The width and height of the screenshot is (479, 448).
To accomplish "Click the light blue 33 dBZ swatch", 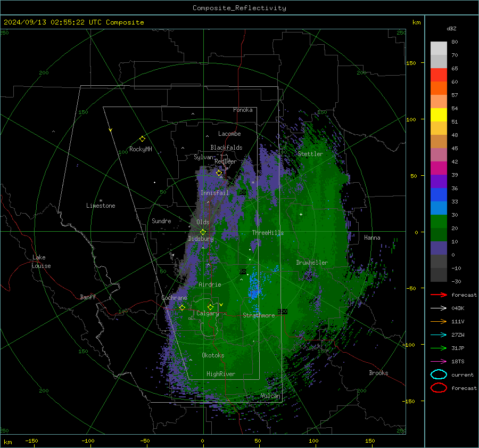I will tap(439, 208).
